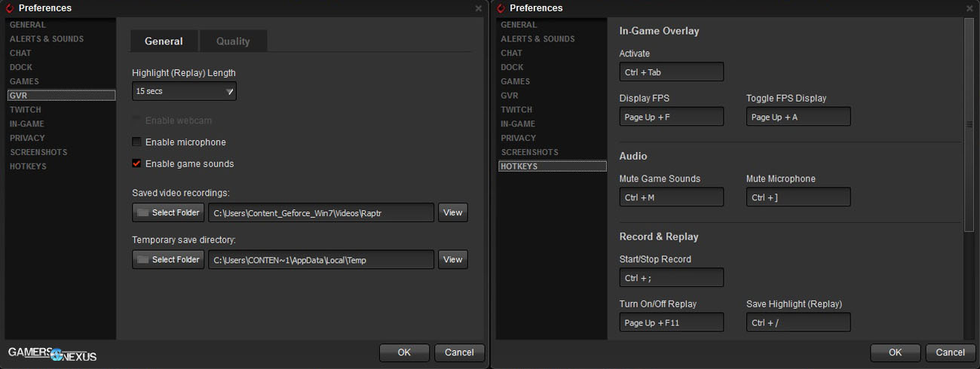Image resolution: width=980 pixels, height=369 pixels.
Task: Click the Toggle FPS Display hotkey field
Action: coord(798,117)
